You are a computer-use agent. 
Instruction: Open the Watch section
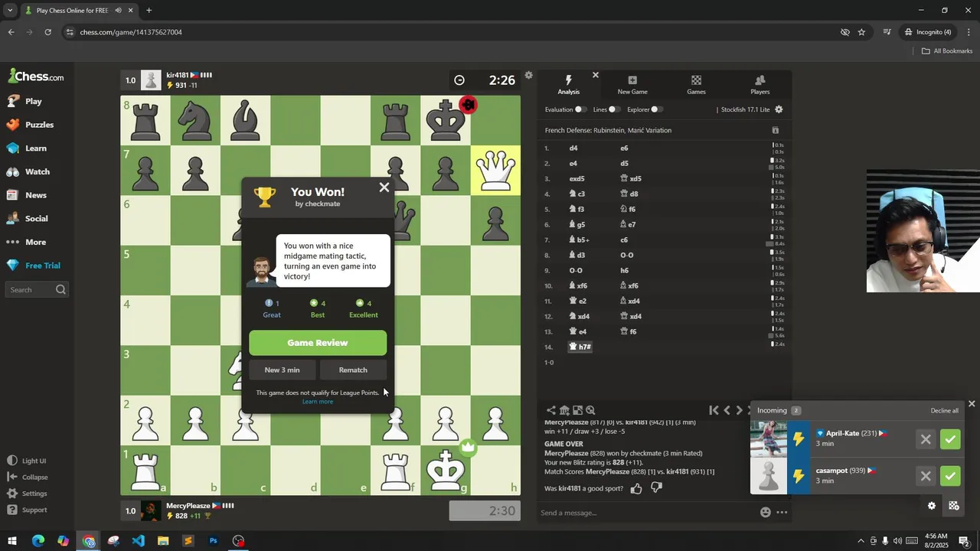pyautogui.click(x=37, y=172)
